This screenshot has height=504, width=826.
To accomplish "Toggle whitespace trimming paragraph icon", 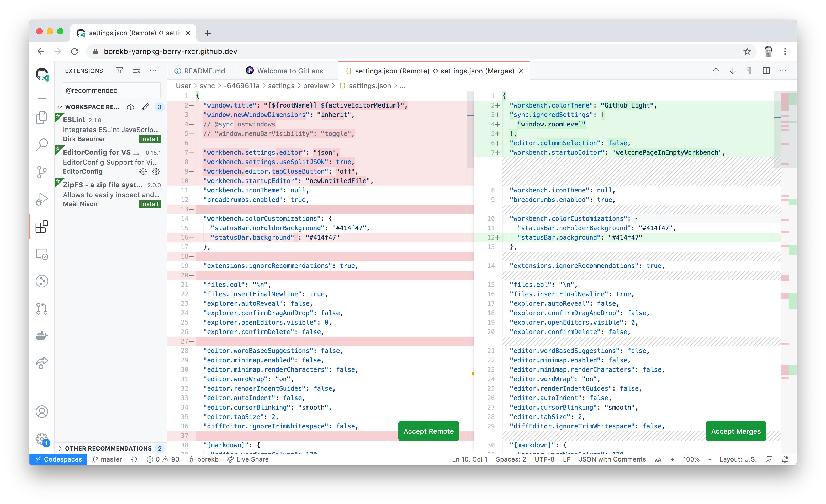I will 749,71.
